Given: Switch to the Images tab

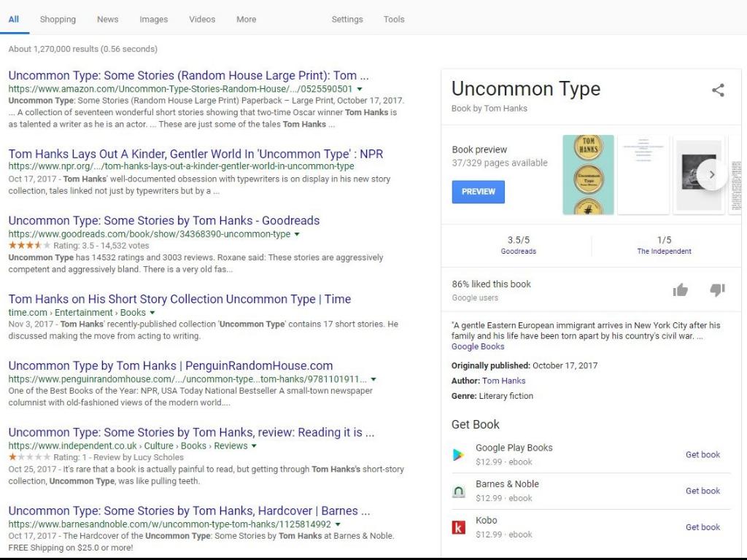Looking at the screenshot, I should [x=153, y=20].
